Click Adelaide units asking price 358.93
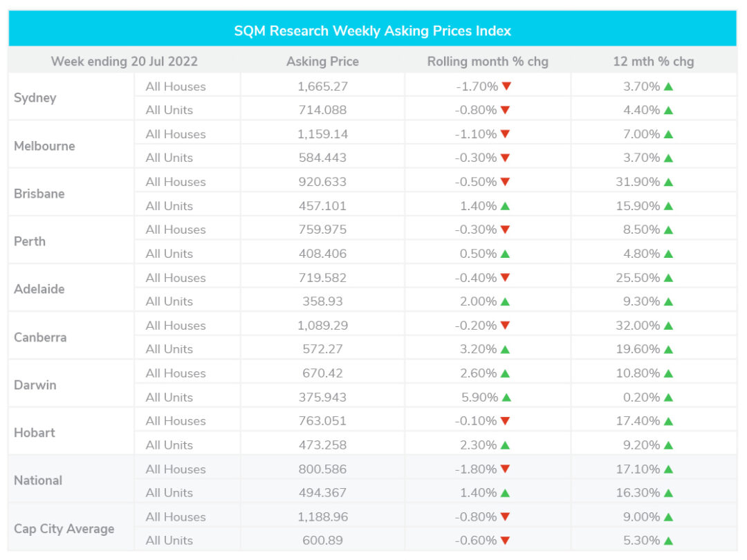Image resolution: width=747 pixels, height=560 pixels. 322,301
